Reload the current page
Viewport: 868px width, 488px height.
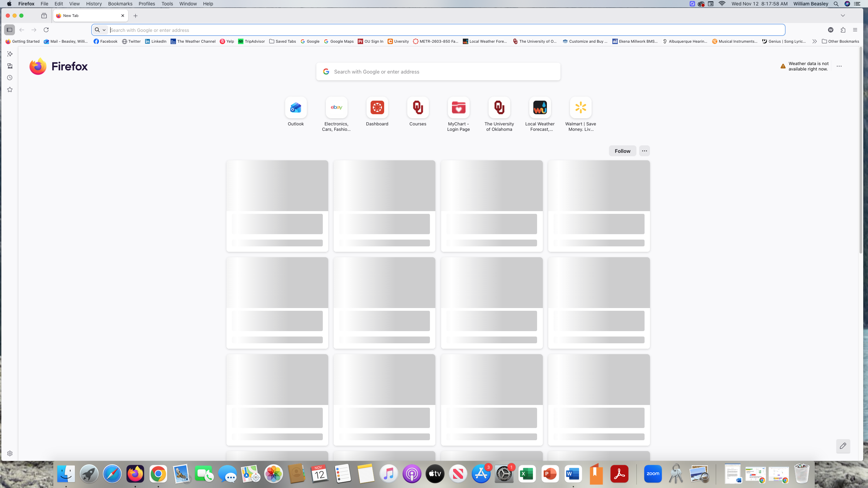tap(46, 30)
